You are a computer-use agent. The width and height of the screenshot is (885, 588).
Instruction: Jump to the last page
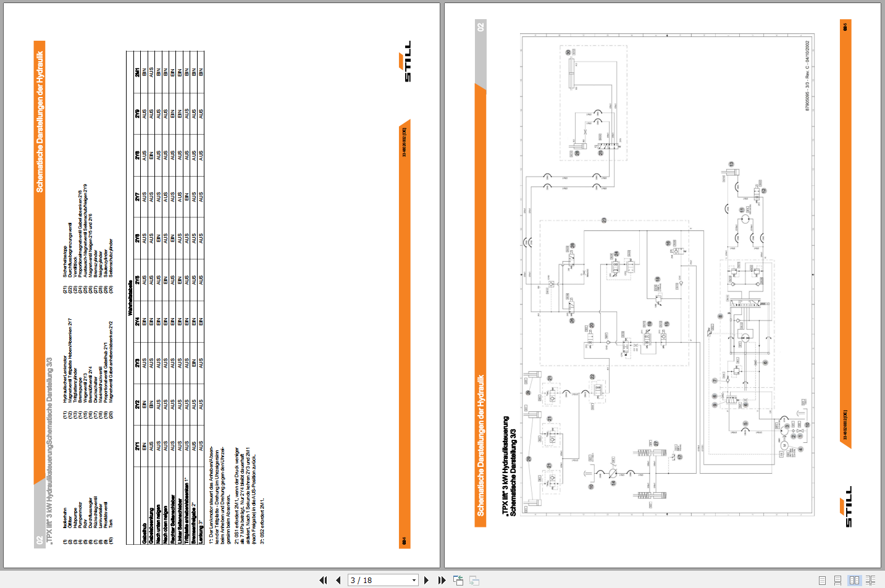(x=442, y=580)
